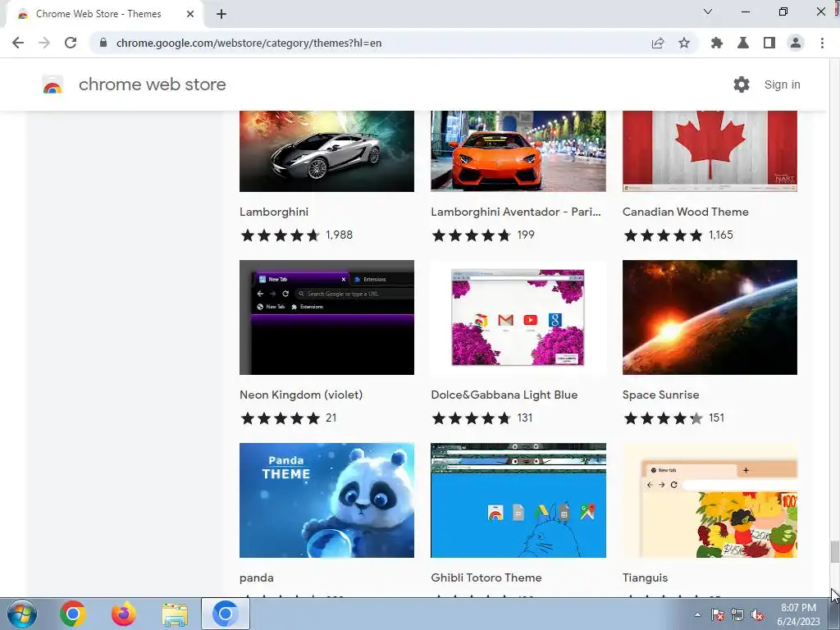This screenshot has width=840, height=630.
Task: Click the Neon Kingdom (violet) title
Action: 301,395
